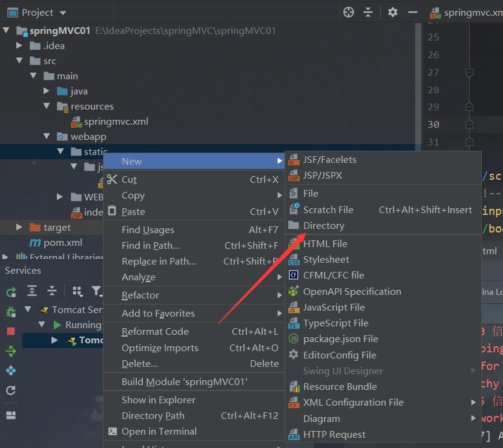Collapse the main folder arrow
Screen dimensions: 503x448
[33, 76]
